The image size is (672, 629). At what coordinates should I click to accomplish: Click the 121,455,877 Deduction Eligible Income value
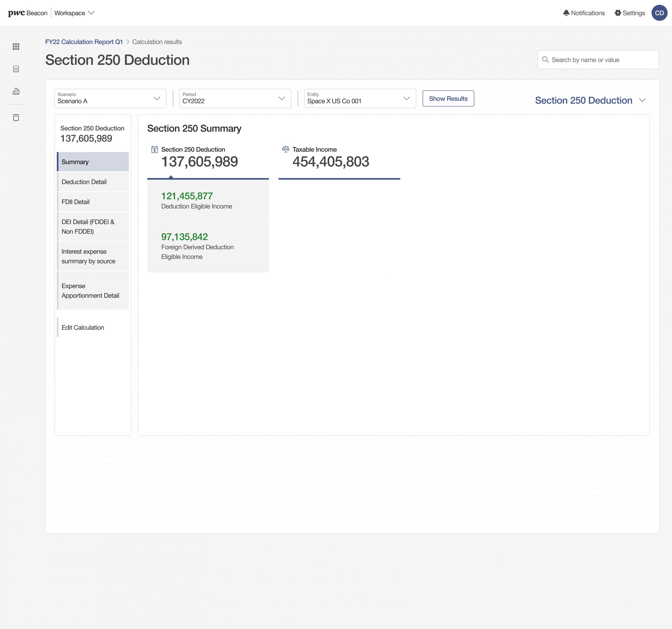(x=187, y=196)
